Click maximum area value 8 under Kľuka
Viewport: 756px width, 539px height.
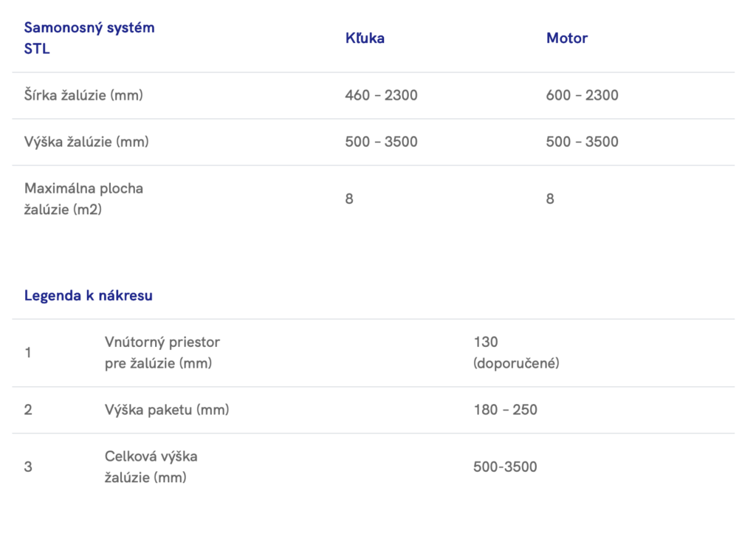[349, 199]
